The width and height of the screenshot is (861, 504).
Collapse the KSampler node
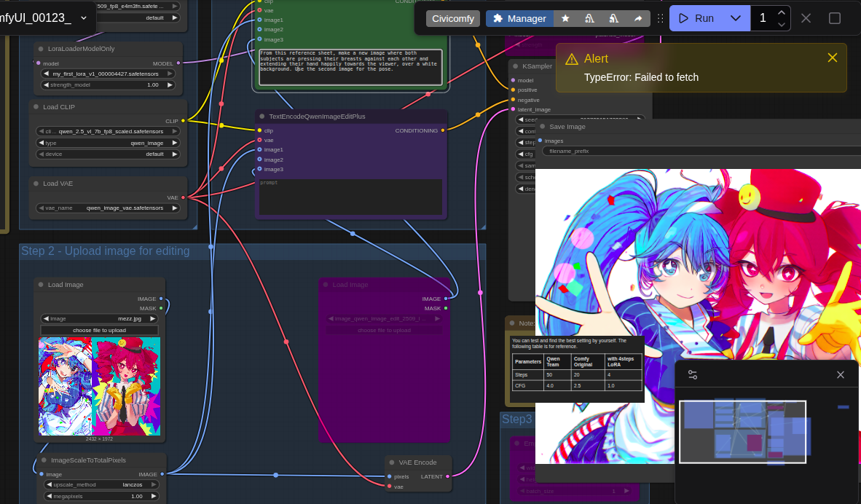515,66
